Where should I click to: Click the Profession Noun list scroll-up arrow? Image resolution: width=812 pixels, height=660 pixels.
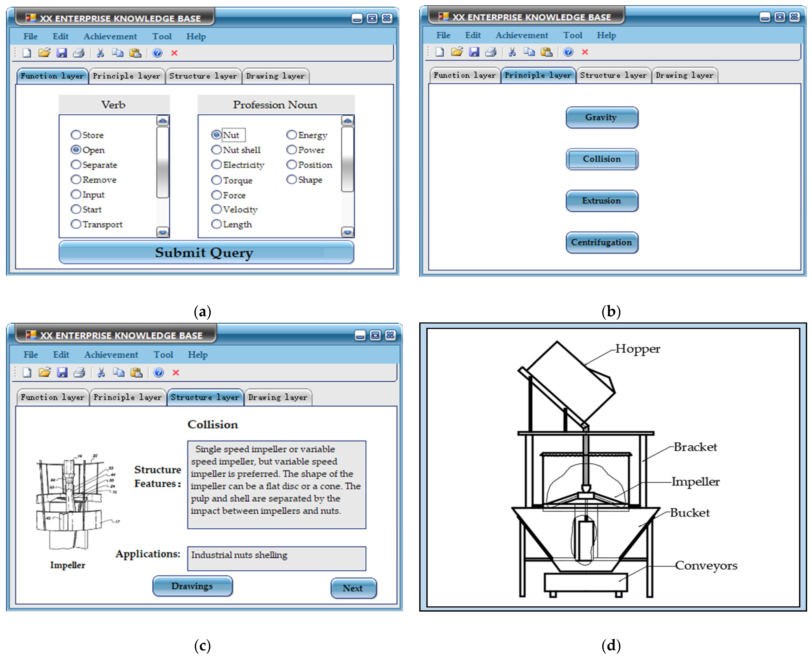(x=347, y=121)
